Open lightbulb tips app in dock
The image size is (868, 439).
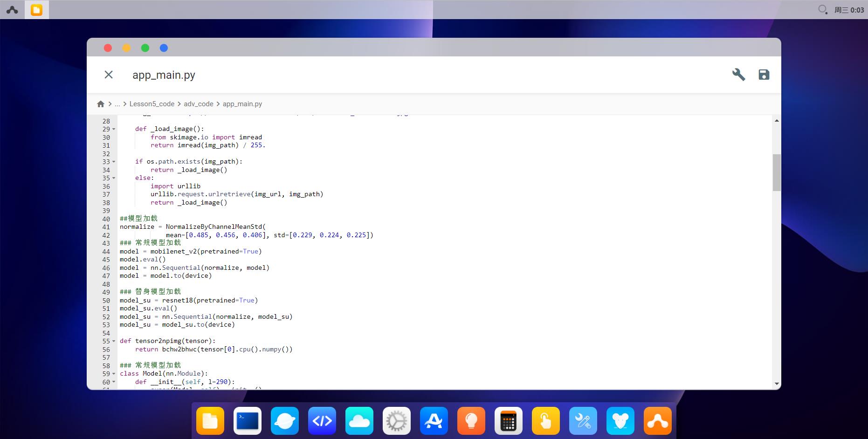point(471,421)
